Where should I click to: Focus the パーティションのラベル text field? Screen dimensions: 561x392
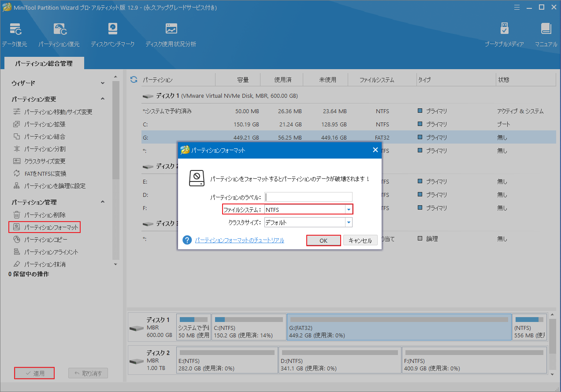point(308,197)
